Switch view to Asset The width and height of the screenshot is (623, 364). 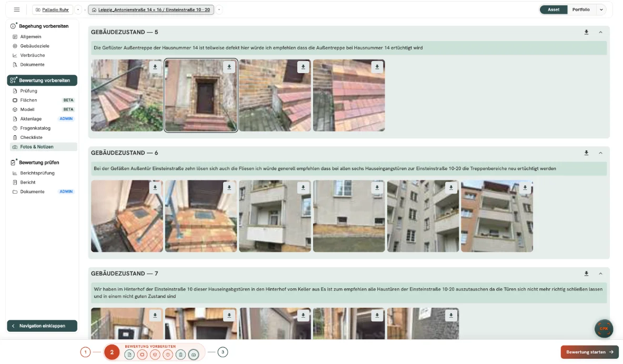(x=554, y=9)
